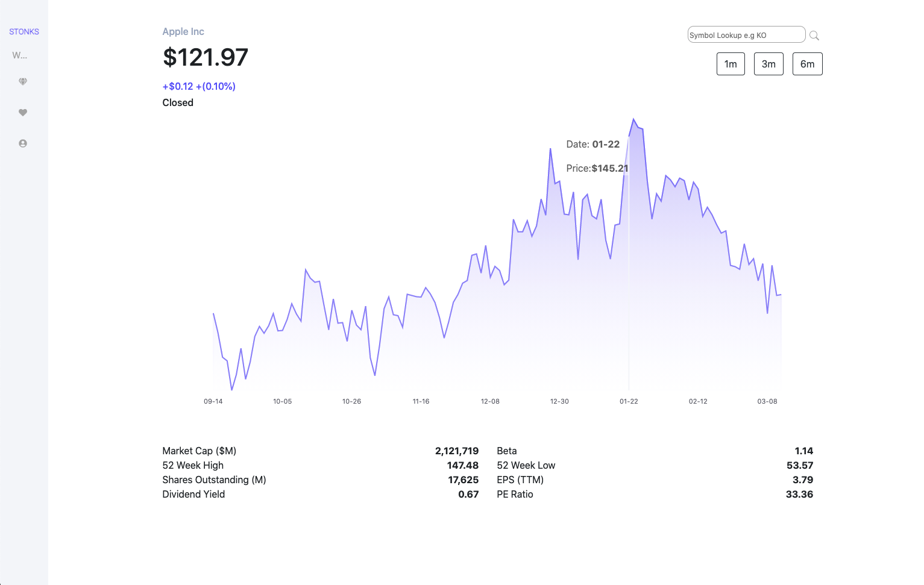Click the tooltip Date: 01-22 text
The height and width of the screenshot is (585, 924).
593,144
